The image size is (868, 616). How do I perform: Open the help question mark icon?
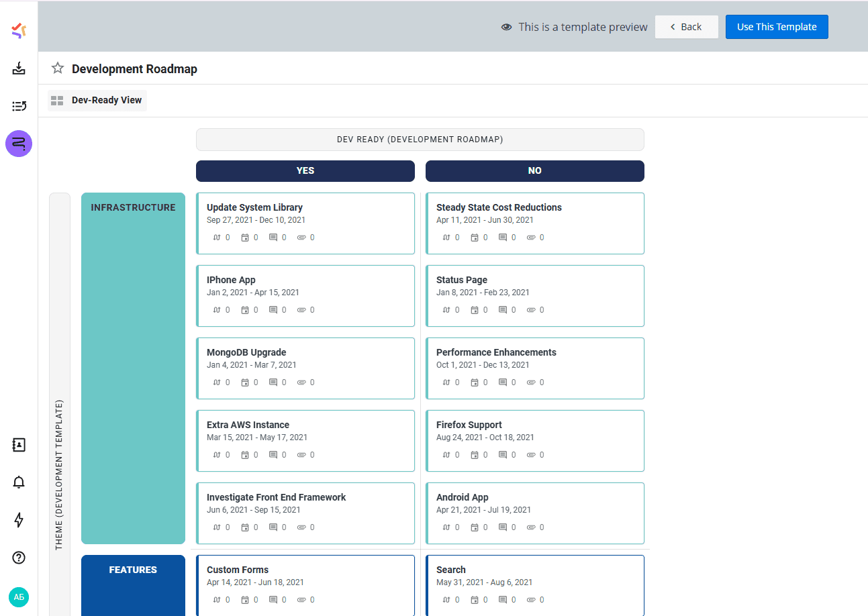[19, 558]
